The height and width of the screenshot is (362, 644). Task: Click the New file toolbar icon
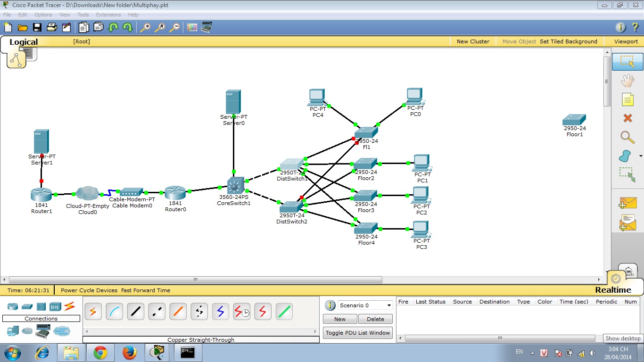[x=8, y=27]
